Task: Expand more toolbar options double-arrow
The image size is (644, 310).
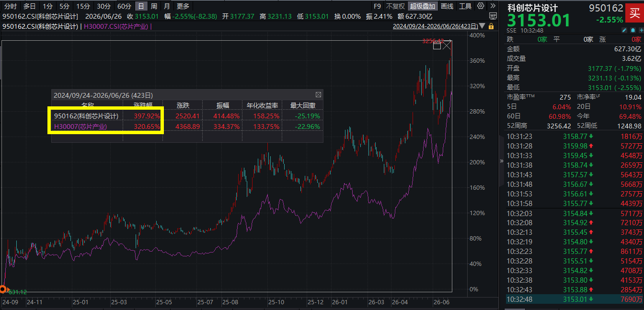Action: tap(492, 6)
